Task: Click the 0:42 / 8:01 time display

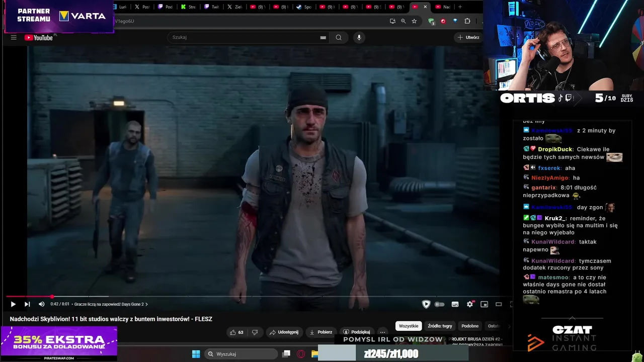Action: point(60,304)
